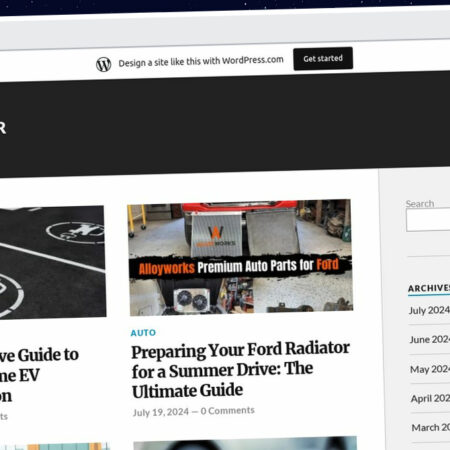Click the Get started button
The height and width of the screenshot is (450, 450).
323,59
